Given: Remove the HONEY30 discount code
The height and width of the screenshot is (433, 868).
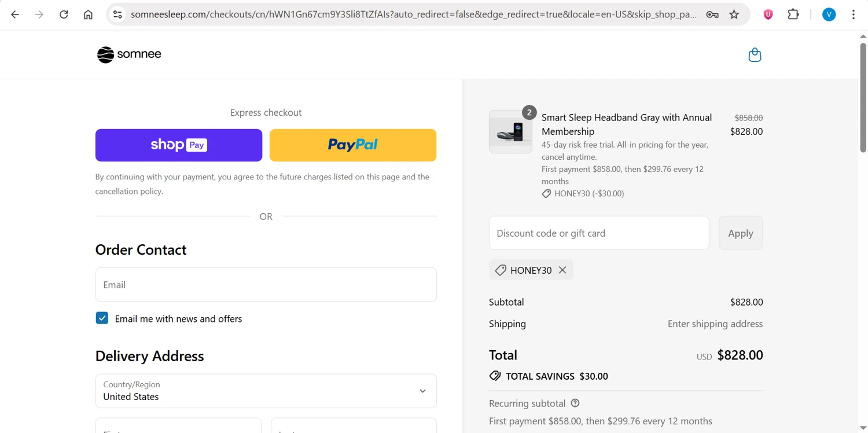Looking at the screenshot, I should [562, 270].
